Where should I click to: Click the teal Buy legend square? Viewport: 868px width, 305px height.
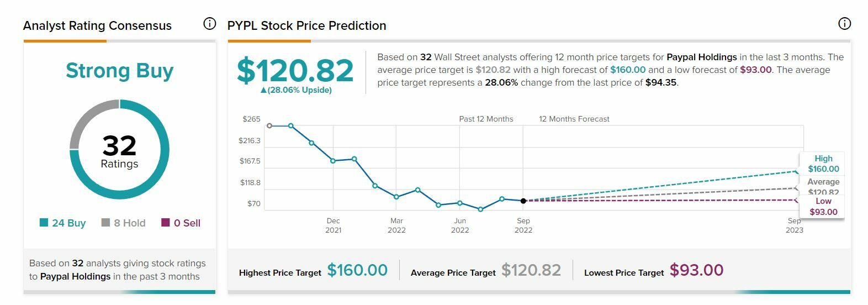pos(44,223)
